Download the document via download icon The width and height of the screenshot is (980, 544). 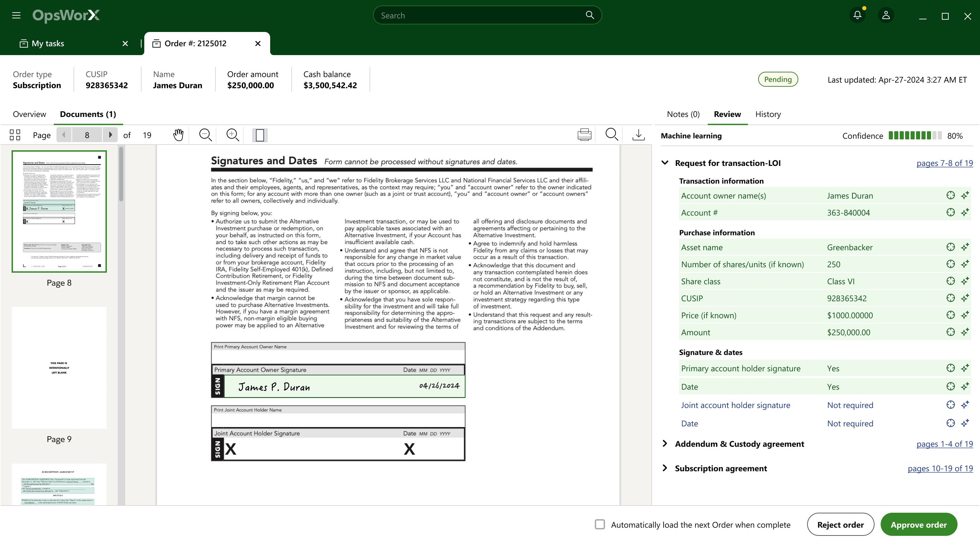(638, 135)
